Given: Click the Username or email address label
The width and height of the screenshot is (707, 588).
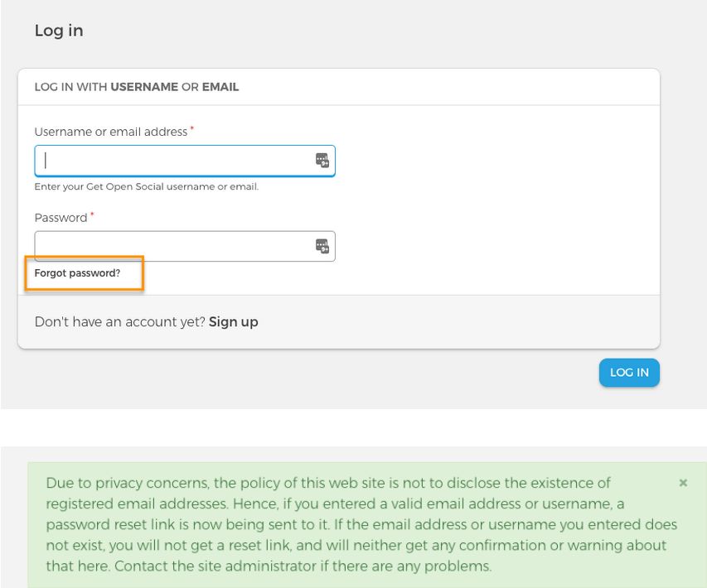Looking at the screenshot, I should coord(111,132).
